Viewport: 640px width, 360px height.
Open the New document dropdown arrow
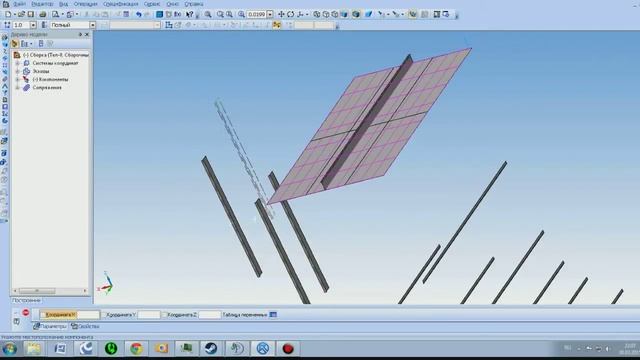click(x=14, y=14)
